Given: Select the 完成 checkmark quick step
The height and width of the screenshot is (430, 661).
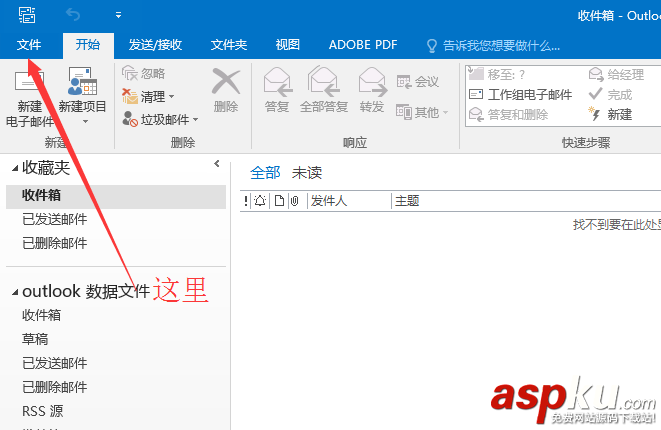Looking at the screenshot, I should (x=610, y=94).
